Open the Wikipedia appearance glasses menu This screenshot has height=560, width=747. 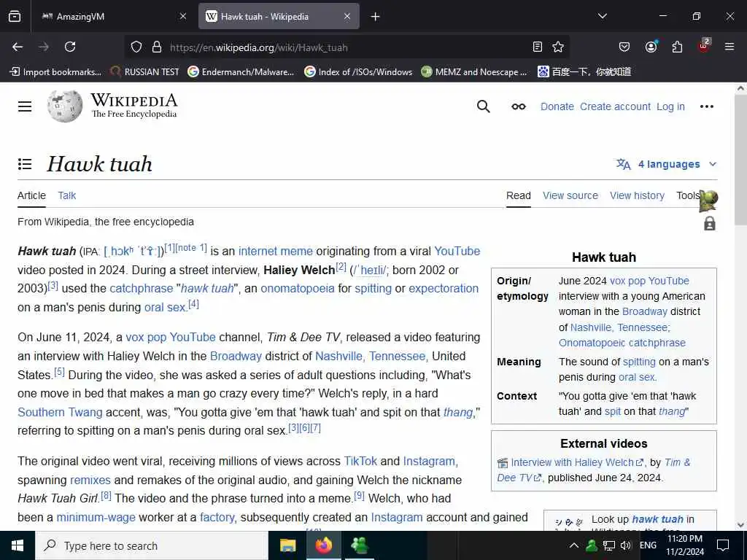pos(519,106)
